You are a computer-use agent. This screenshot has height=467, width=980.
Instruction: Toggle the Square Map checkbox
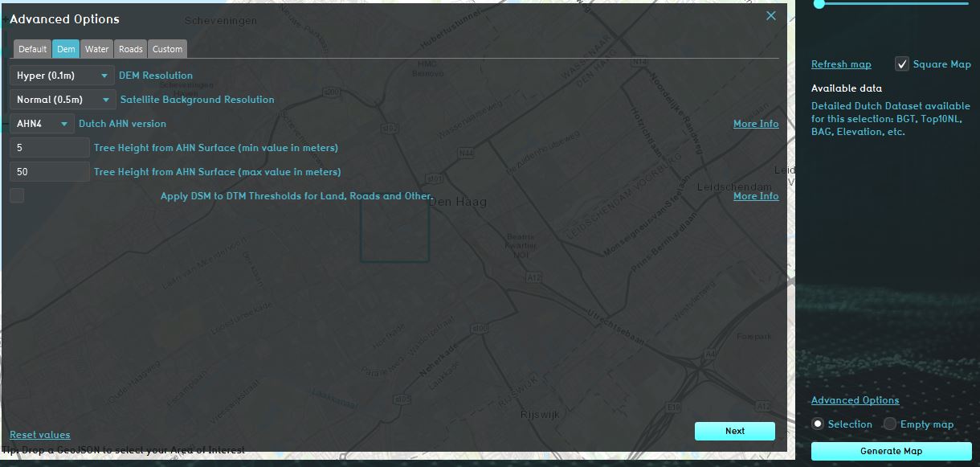click(902, 64)
